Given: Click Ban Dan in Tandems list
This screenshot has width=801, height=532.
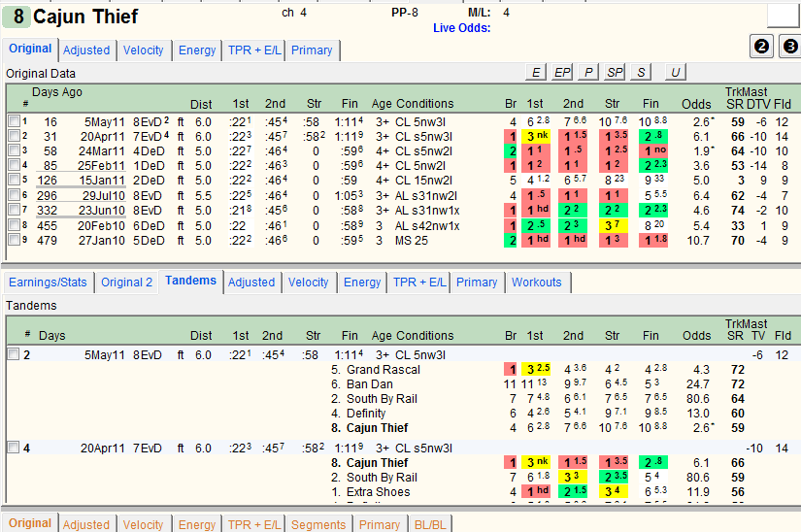Looking at the screenshot, I should pos(369,383).
